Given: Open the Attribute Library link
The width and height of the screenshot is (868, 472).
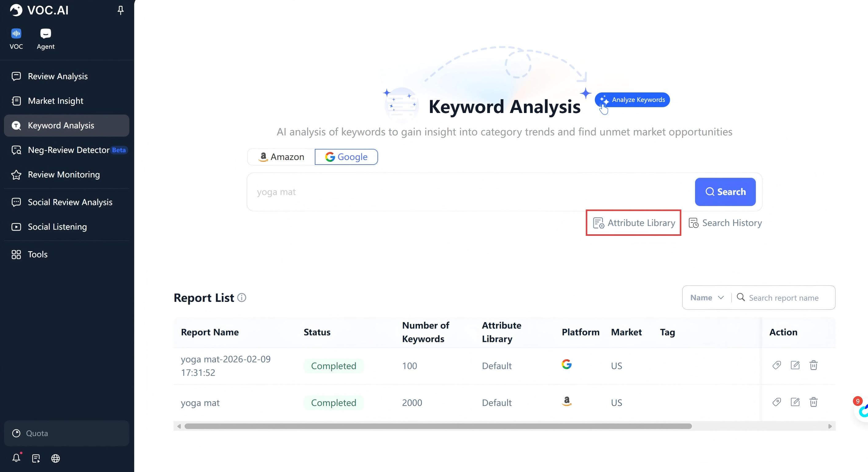Looking at the screenshot, I should pyautogui.click(x=634, y=223).
